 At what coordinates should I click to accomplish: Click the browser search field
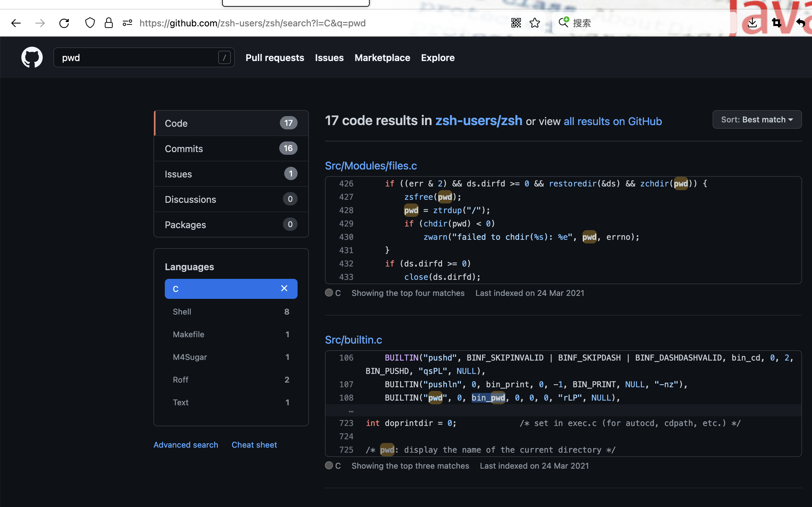click(644, 23)
